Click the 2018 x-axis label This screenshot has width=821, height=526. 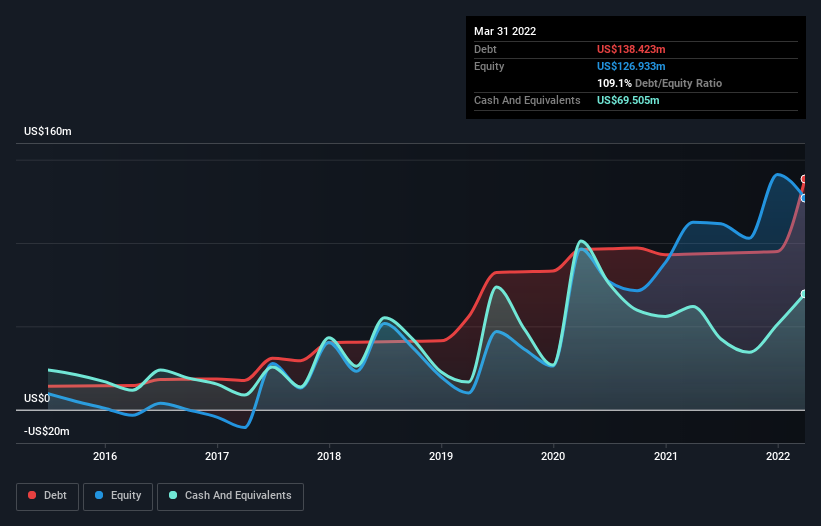click(329, 456)
